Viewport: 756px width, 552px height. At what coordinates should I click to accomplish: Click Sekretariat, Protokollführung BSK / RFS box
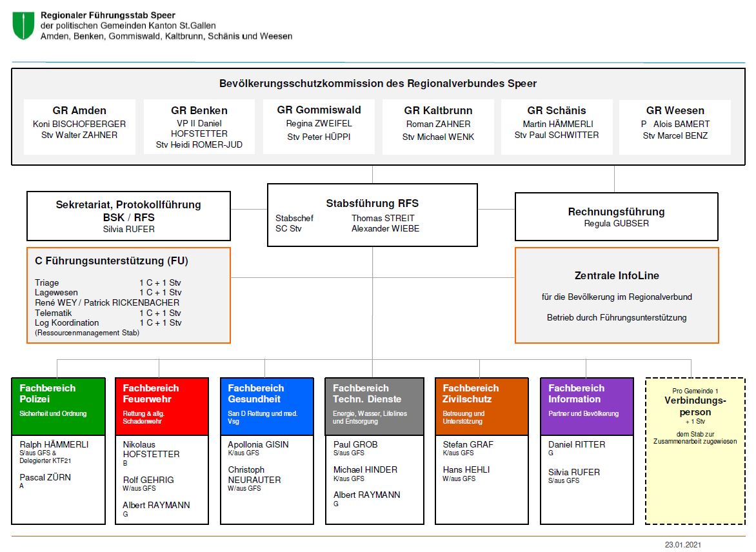tap(128, 215)
